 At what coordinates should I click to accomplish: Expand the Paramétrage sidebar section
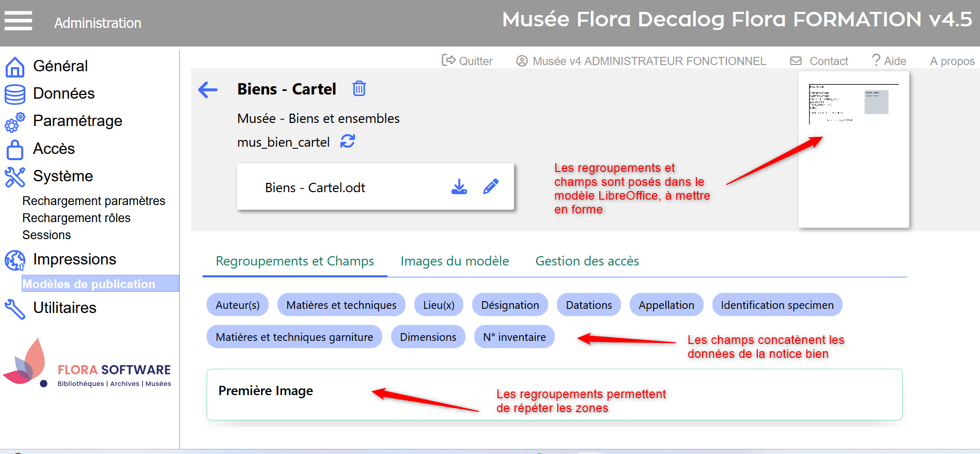click(77, 121)
